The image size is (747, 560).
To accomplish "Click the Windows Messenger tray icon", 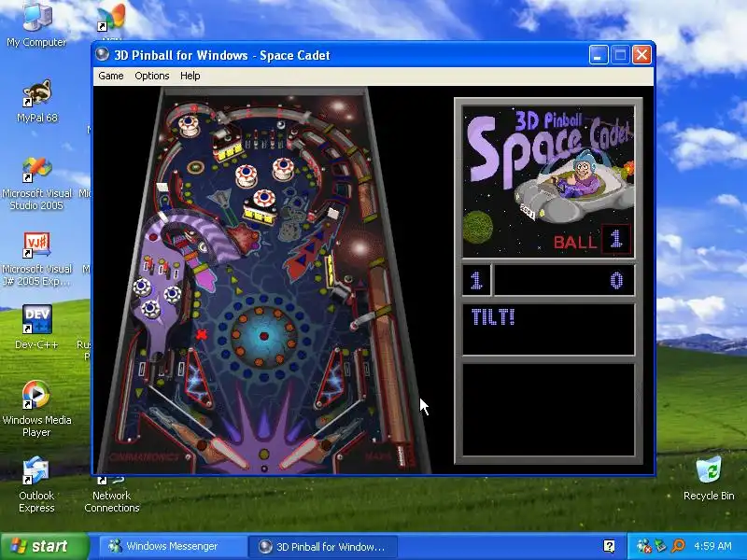I will click(644, 546).
